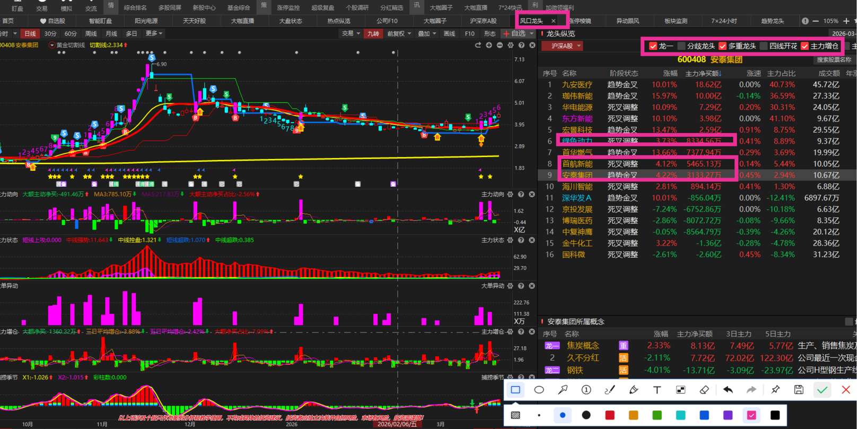
Task: Open the 前复权 adjustment dropdown
Action: click(399, 33)
